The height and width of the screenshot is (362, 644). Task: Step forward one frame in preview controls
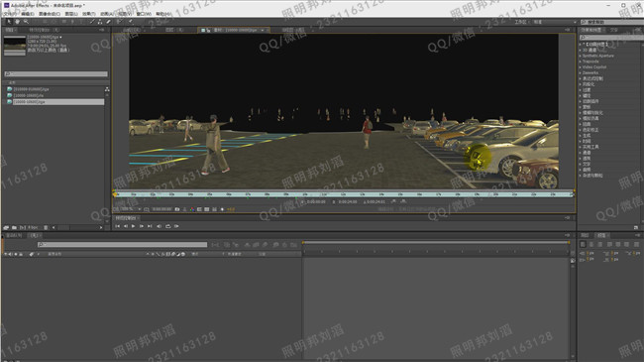coord(142,226)
